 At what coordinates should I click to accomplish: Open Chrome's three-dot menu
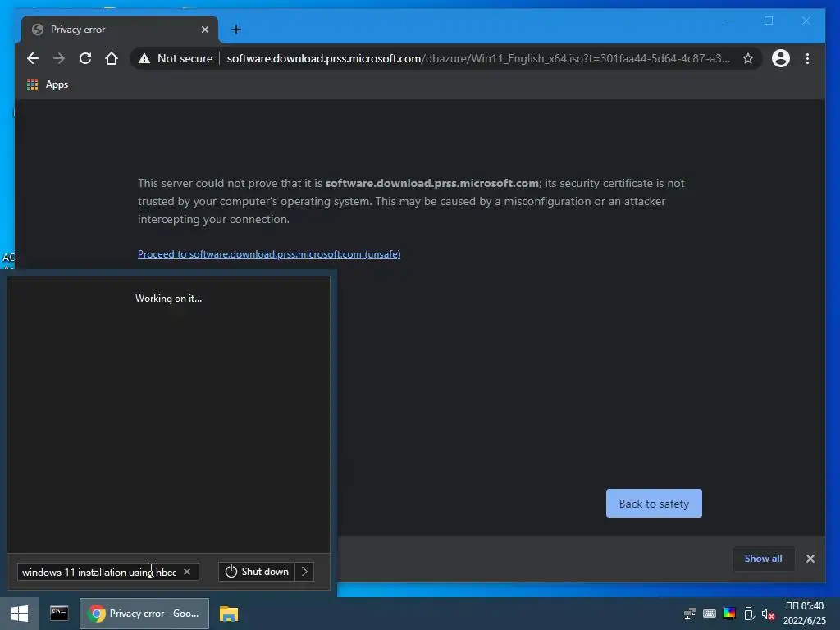(807, 58)
